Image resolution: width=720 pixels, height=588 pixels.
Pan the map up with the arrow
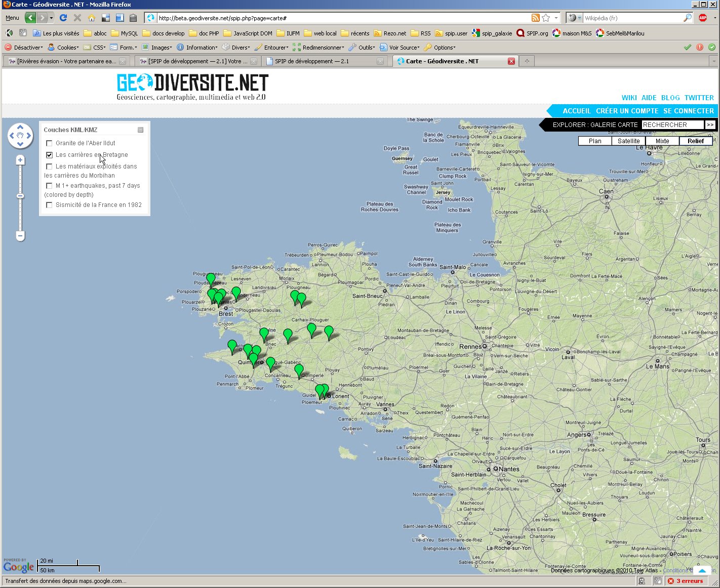tap(20, 127)
